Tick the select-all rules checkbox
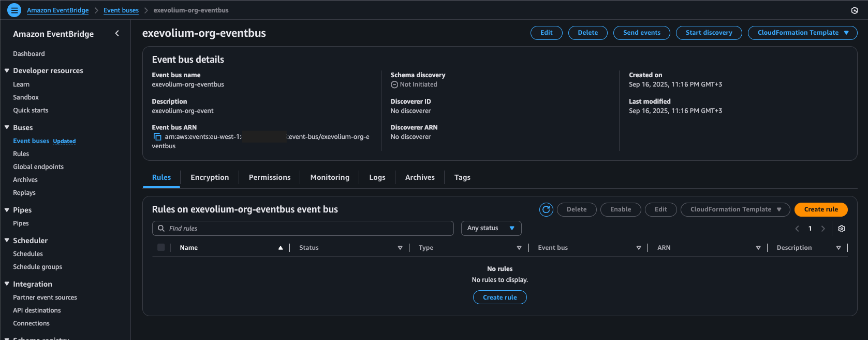 (x=161, y=248)
